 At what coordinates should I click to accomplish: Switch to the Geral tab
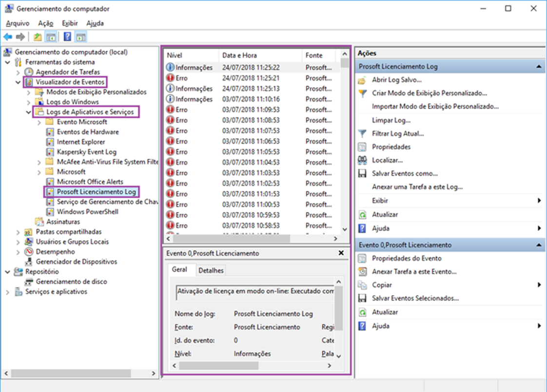coord(179,270)
